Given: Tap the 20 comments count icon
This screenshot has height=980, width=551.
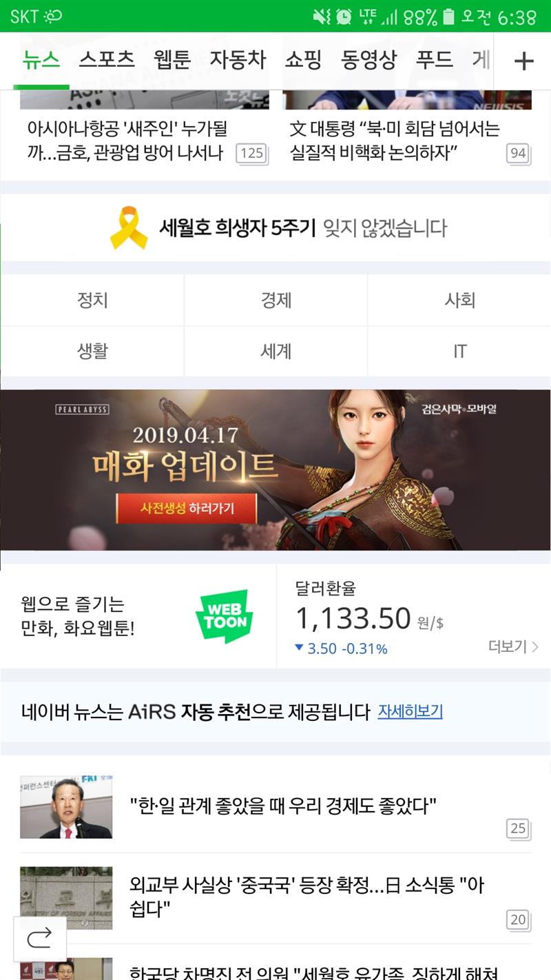Looking at the screenshot, I should point(518,919).
